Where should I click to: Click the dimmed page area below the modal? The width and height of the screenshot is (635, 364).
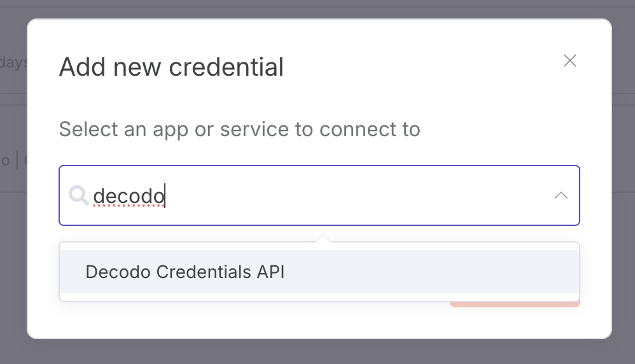pyautogui.click(x=318, y=352)
